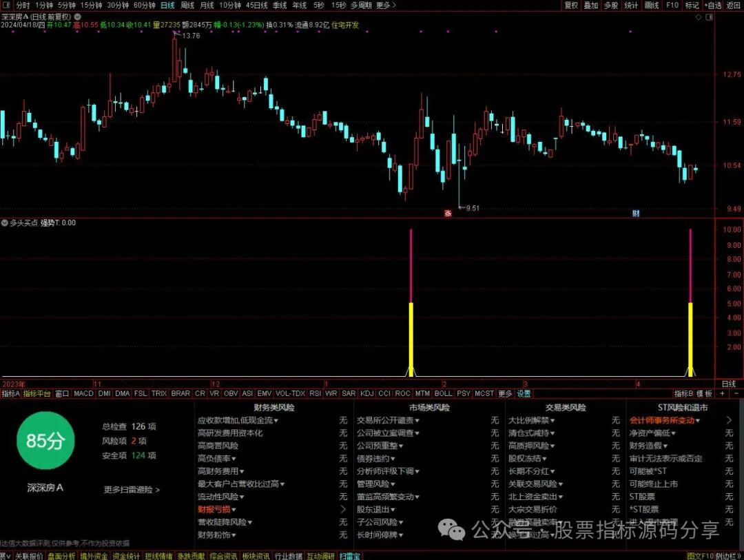Click 更多扫雷避险 link

(132, 489)
